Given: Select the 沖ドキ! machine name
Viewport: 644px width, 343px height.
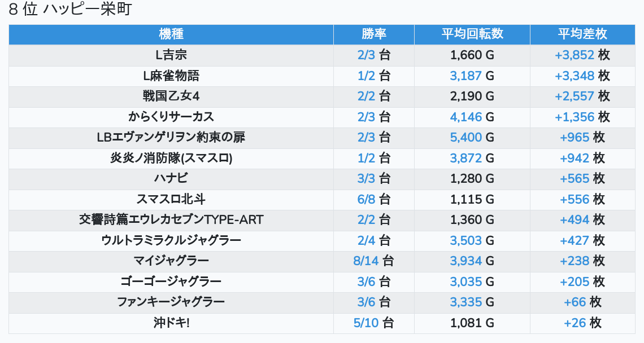Looking at the screenshot, I should (171, 323).
